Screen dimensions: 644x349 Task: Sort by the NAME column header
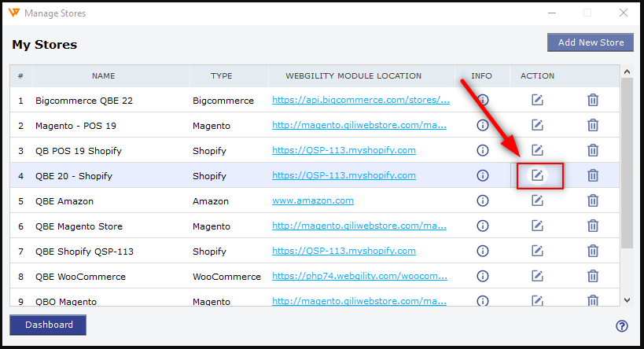tap(103, 76)
